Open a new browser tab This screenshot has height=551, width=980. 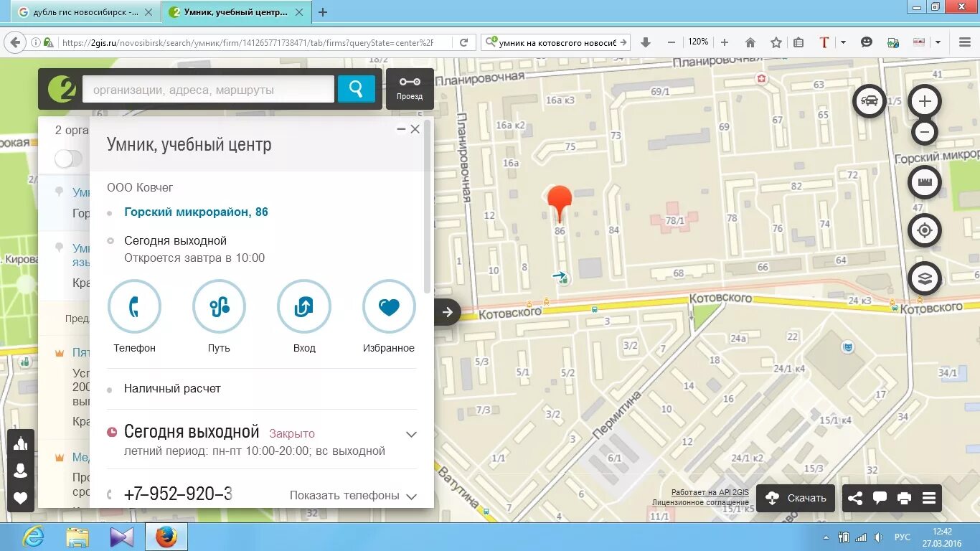(323, 12)
